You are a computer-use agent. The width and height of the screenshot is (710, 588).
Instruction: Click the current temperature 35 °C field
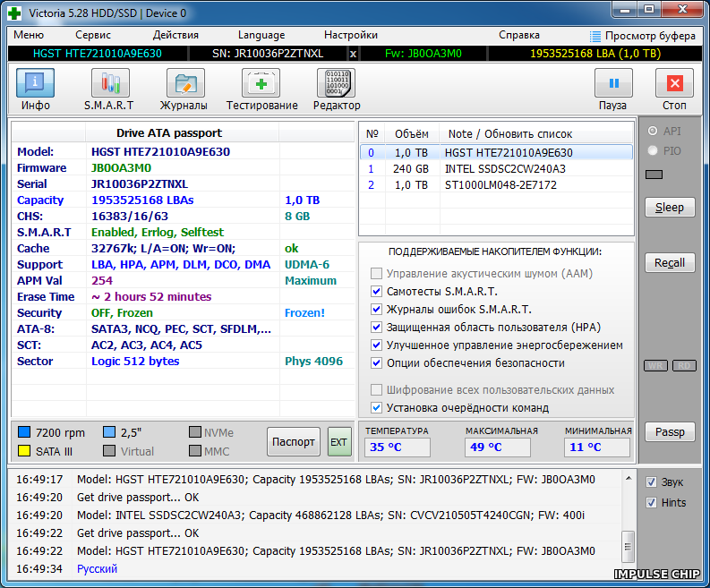pos(398,447)
